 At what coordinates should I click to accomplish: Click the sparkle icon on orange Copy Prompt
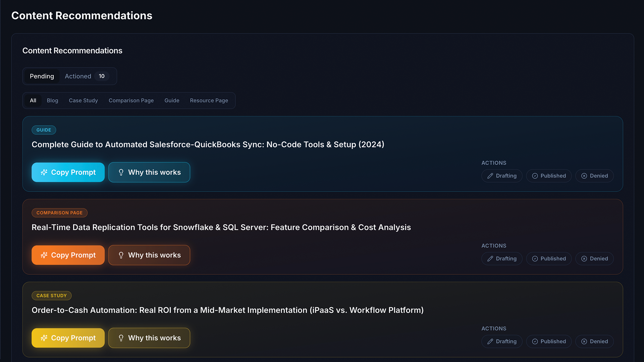(44, 255)
